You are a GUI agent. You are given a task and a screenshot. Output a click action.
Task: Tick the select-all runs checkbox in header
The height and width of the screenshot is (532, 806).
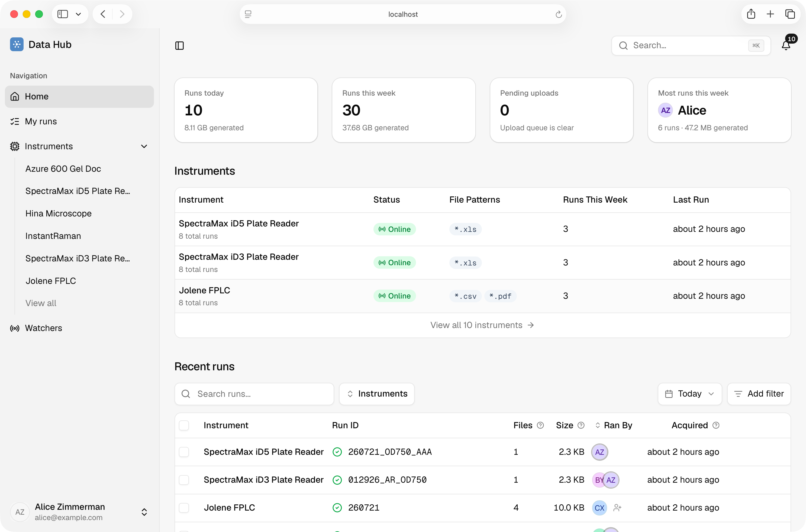click(x=184, y=426)
